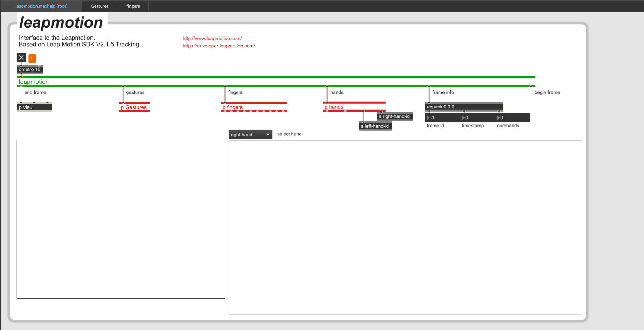
Task: Switch to the leapmotion.maxhelp (root) tab
Action: tap(41, 6)
